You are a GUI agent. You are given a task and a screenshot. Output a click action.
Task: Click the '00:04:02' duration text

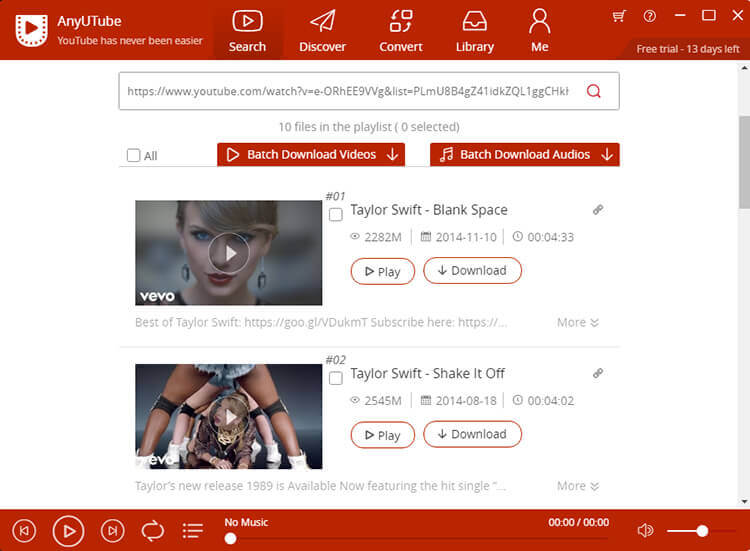click(x=551, y=401)
